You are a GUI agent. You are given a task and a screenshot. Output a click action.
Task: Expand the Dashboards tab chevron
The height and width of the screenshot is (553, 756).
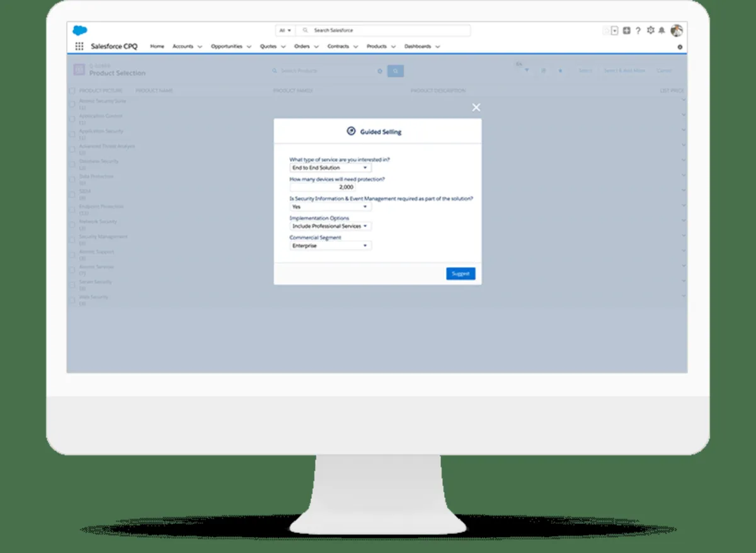pos(437,47)
